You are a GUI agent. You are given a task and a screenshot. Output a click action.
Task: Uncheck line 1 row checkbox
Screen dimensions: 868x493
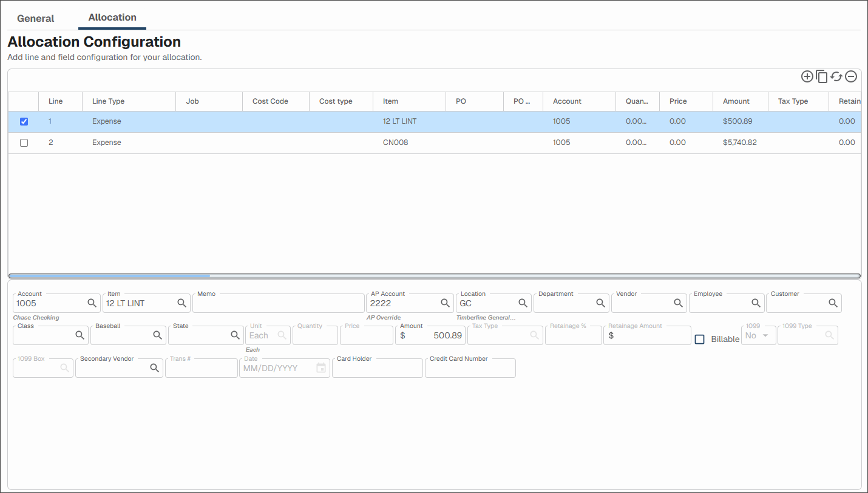tap(24, 121)
